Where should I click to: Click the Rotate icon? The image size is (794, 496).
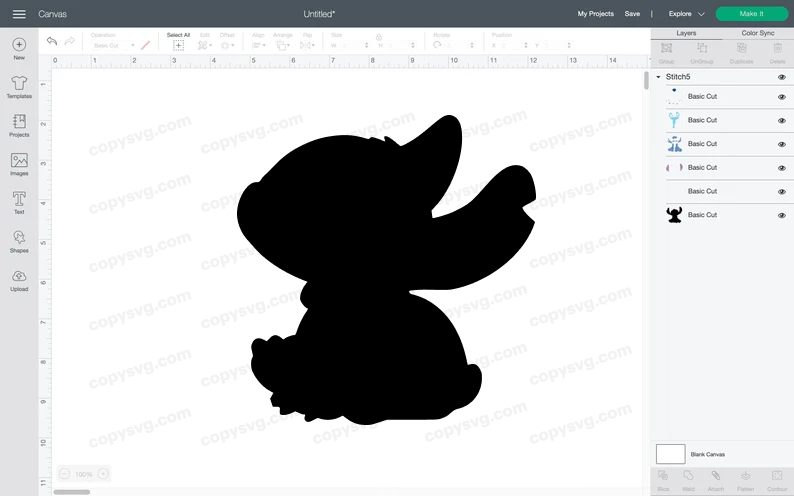437,45
